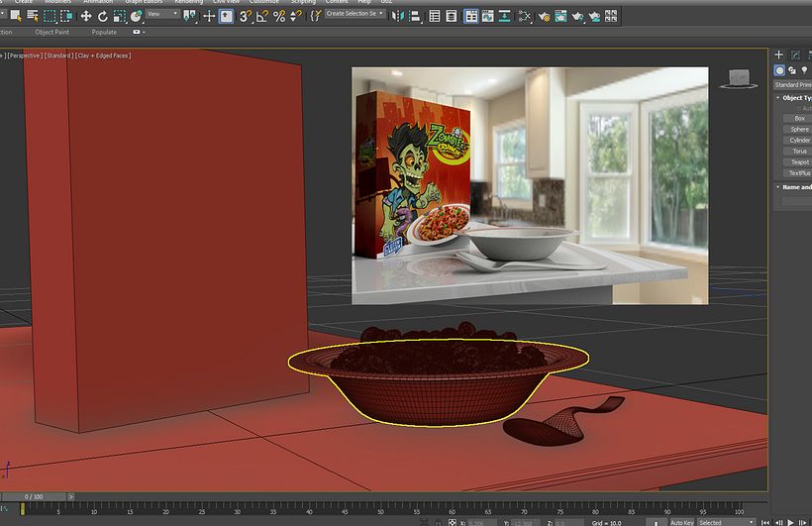Open the View reference coordinate dropdown
This screenshot has width=812, height=526.
(x=164, y=15)
